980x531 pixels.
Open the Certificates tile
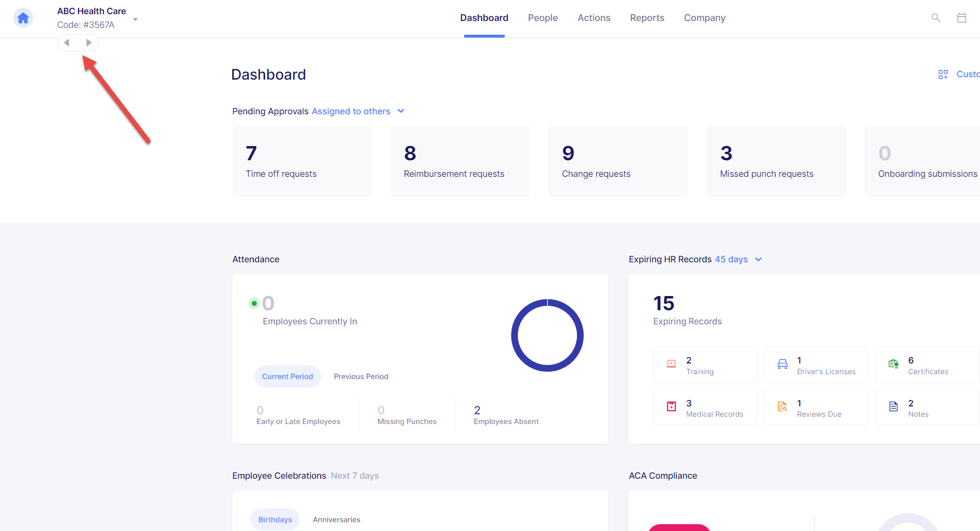pos(927,365)
